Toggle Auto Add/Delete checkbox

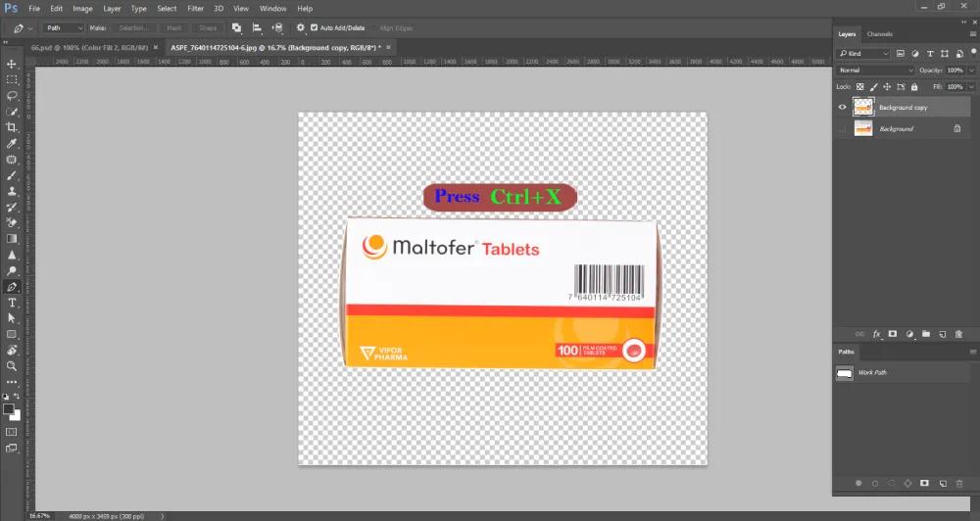[x=314, y=27]
